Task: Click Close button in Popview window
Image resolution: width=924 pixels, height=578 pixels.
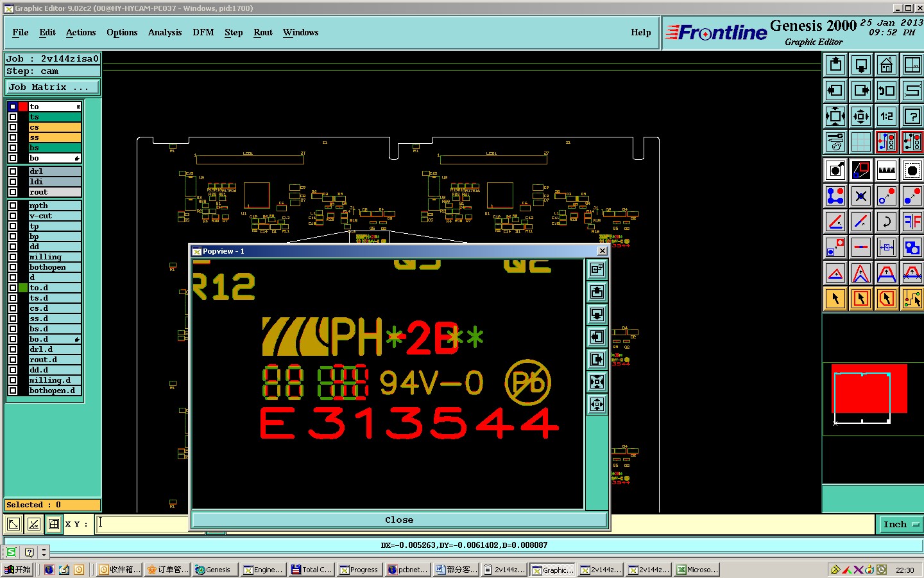Action: 399,520
